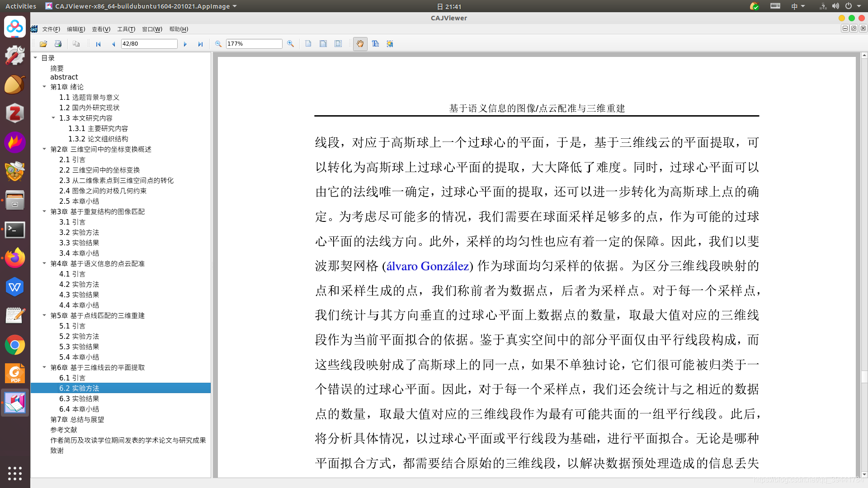The image size is (868, 488).
Task: Collapse the 第3章 chapter node
Action: 44,211
